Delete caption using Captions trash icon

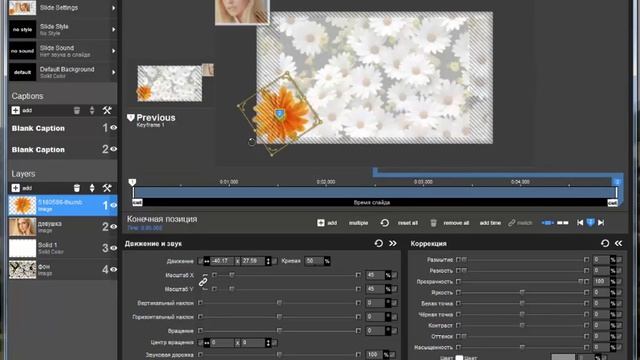point(77,110)
